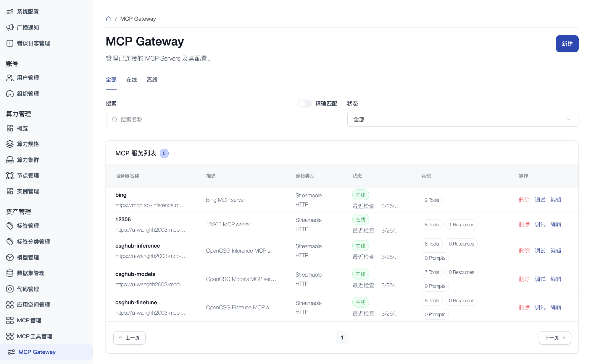600x364 pixels.
Task: Click the 代码管理 code icon
Action: (x=10, y=289)
